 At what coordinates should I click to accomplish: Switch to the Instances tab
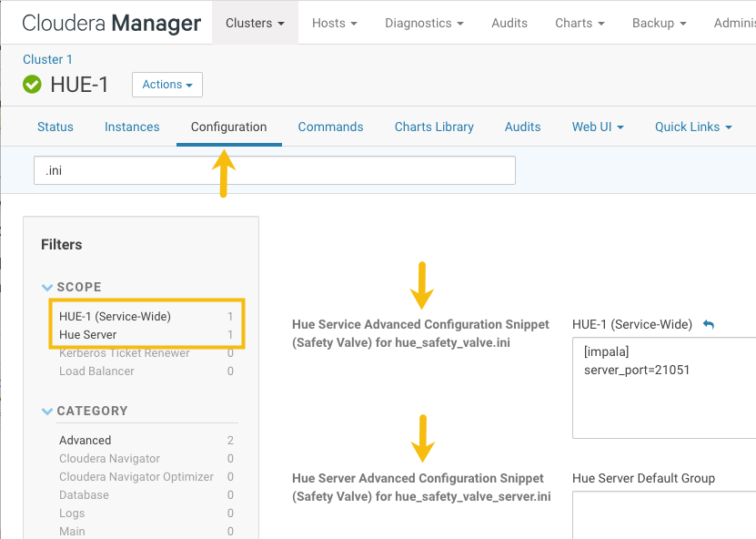(x=132, y=127)
